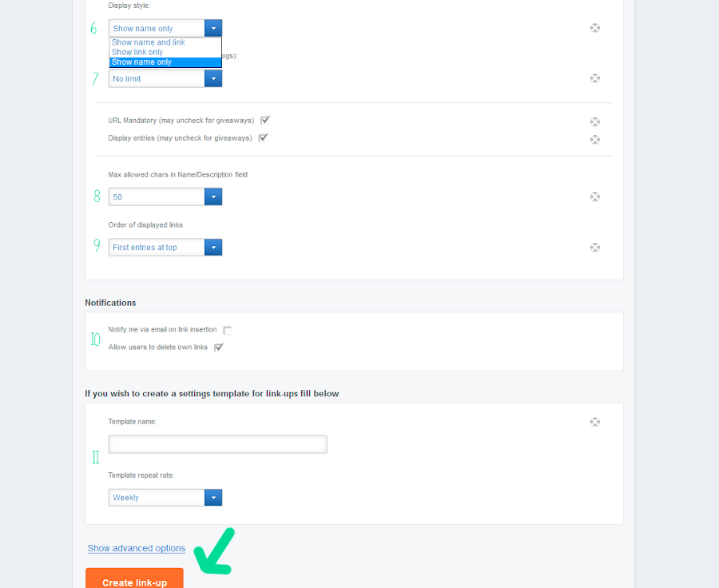The width and height of the screenshot is (719, 588).
Task: Click the Show advanced options link
Action: tap(137, 549)
